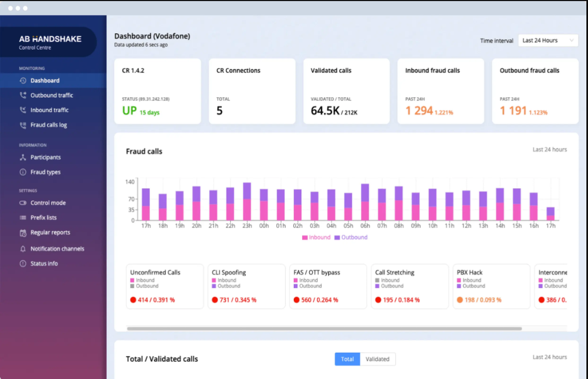Click the UP 15 days status text
This screenshot has width=588, height=379.
pyautogui.click(x=141, y=111)
